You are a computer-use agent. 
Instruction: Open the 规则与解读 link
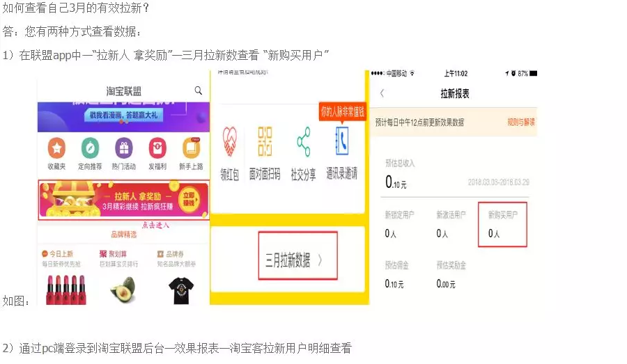click(x=521, y=122)
